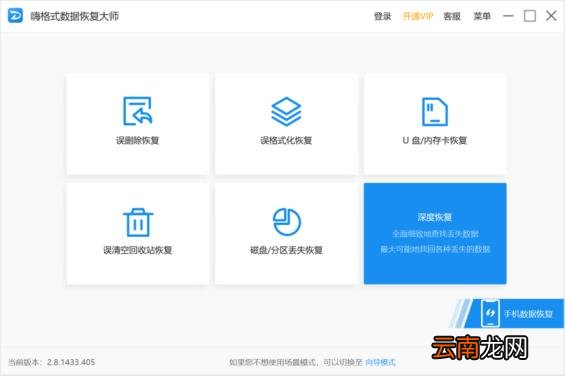Viewport: 565px width, 376px height.
Task: Choose the U盘/内存卡恢复 card icon
Action: tap(435, 111)
